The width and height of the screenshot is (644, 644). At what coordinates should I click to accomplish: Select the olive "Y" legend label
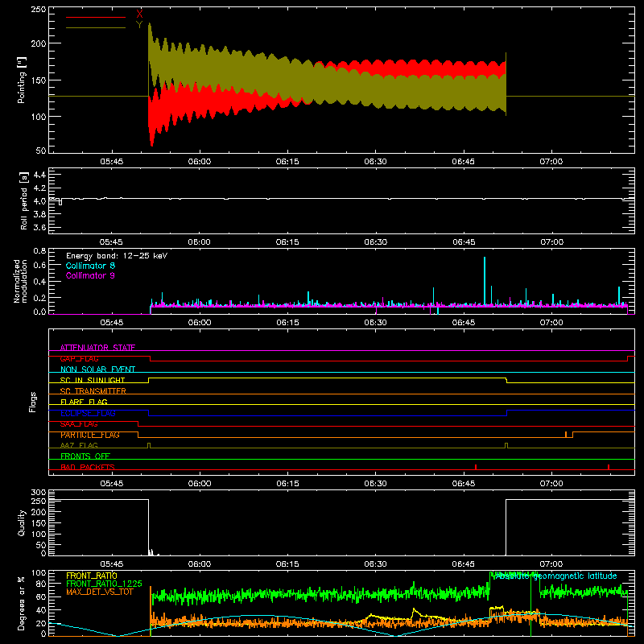(139, 25)
